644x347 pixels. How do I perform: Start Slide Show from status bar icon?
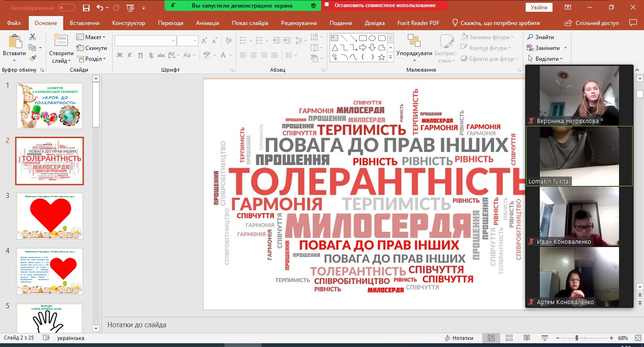[x=545, y=338]
